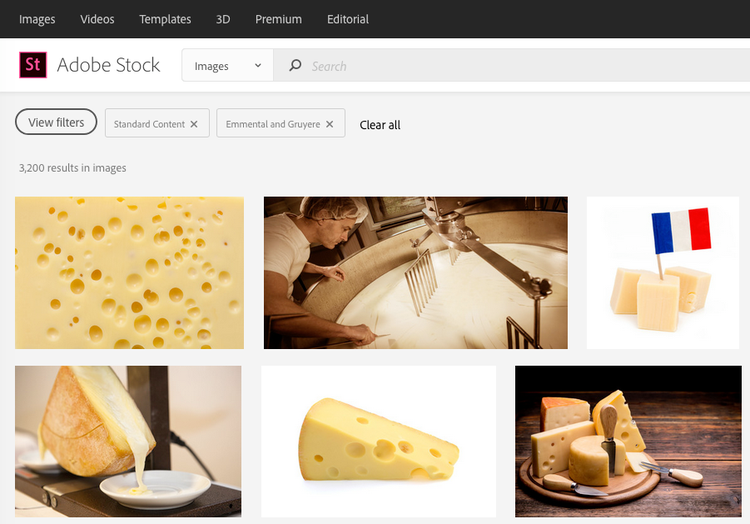This screenshot has width=750, height=524.
Task: Go to the Videos tab
Action: pyautogui.click(x=97, y=19)
